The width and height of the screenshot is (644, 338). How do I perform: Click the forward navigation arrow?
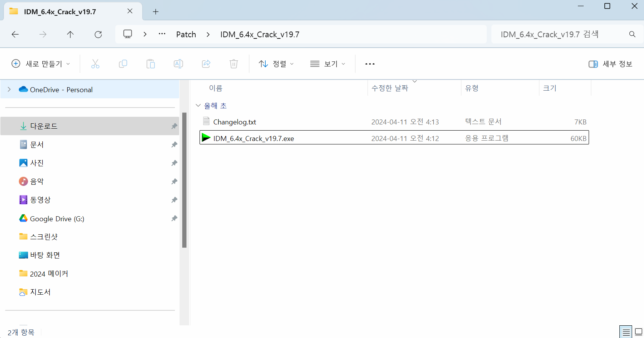coord(43,35)
